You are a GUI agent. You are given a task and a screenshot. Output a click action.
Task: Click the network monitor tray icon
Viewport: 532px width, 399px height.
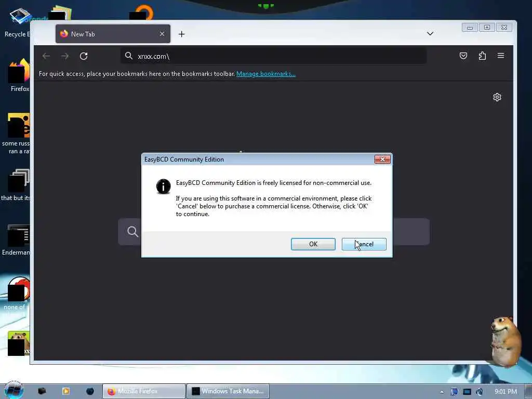click(x=467, y=392)
